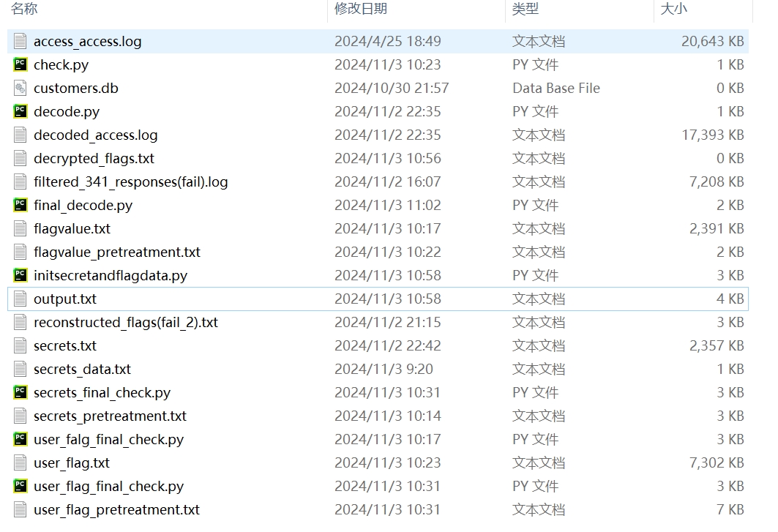Image resolution: width=778 pixels, height=532 pixels.
Task: Click the date 2024/10/30 21:57
Action: [x=392, y=89]
